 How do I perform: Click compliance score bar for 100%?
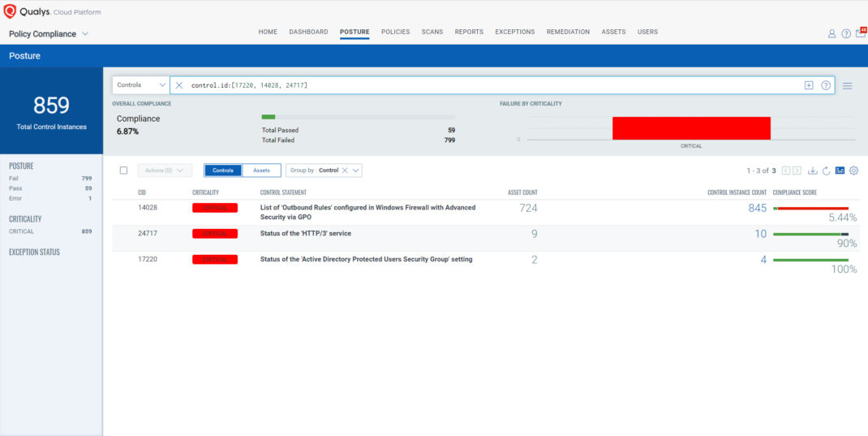tap(810, 260)
